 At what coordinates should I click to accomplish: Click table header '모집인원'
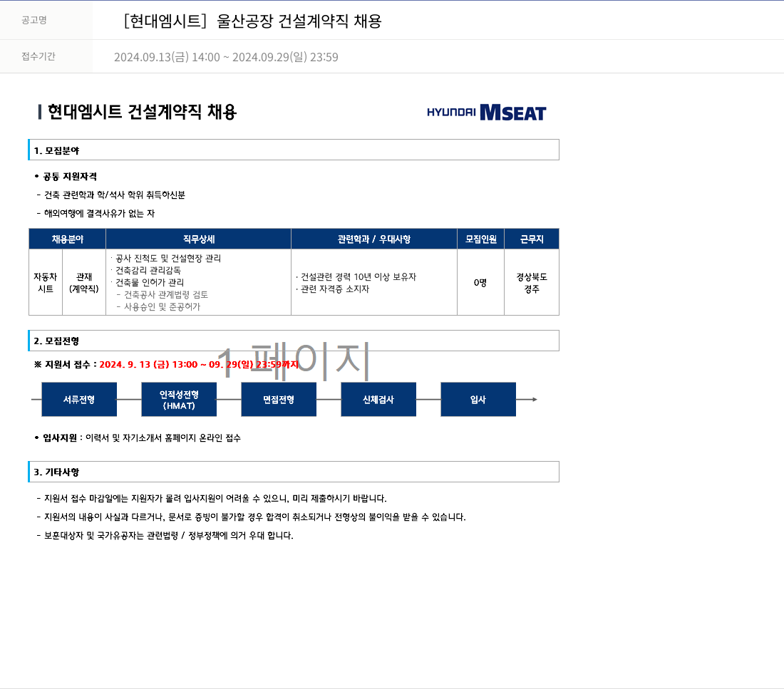click(x=481, y=239)
